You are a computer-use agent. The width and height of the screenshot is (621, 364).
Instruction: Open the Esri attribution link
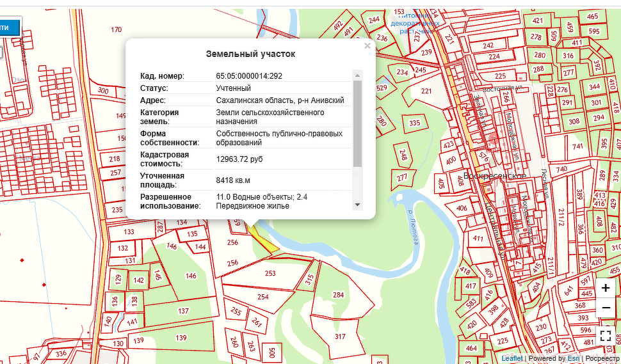pos(574,358)
